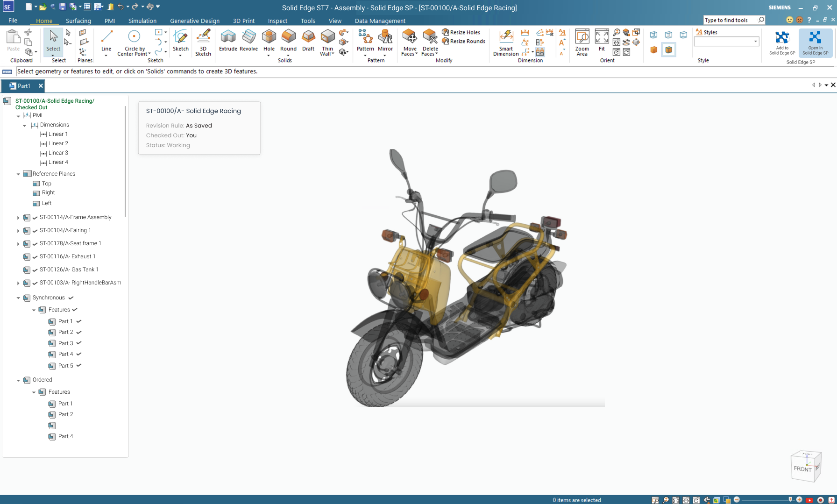Click the Hole tool icon
This screenshot has height=504, width=837.
(269, 36)
